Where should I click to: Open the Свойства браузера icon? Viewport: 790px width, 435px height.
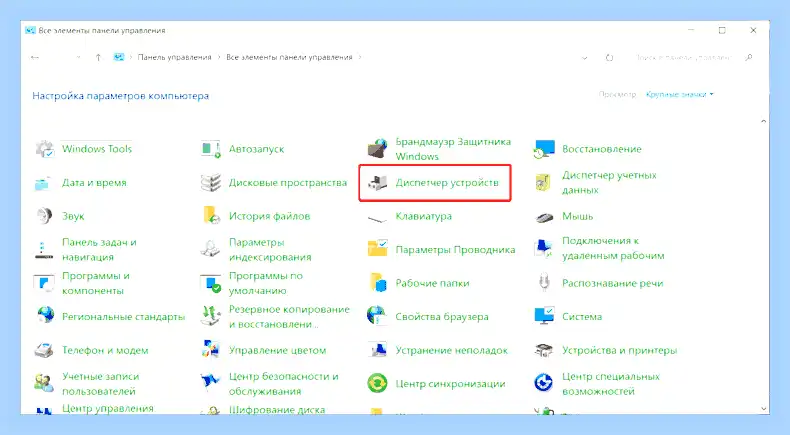[x=377, y=317]
